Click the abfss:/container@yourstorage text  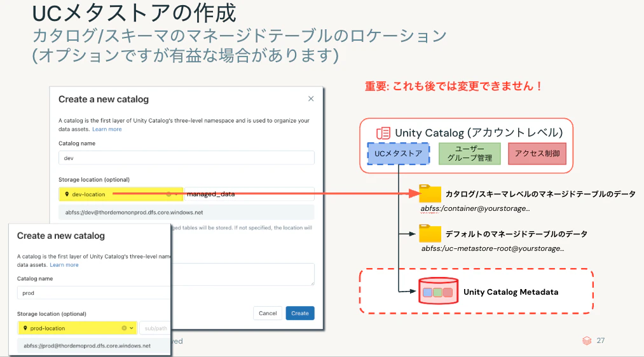[475, 208]
